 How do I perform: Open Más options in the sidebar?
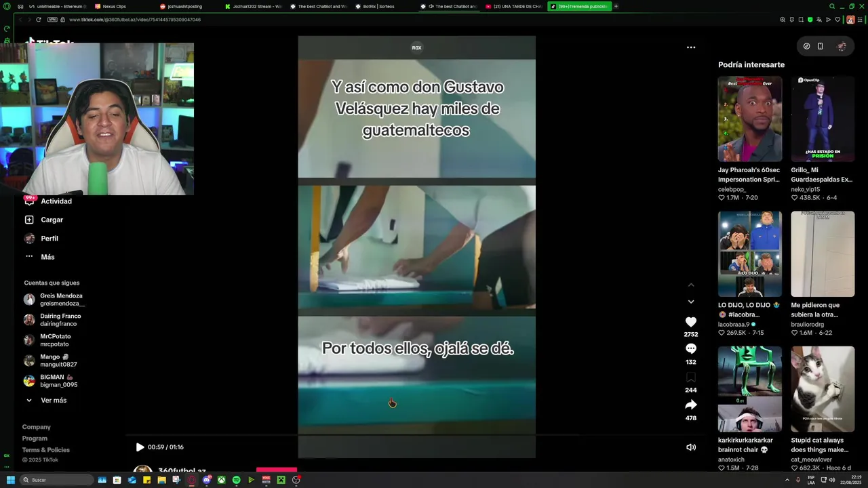pyautogui.click(x=47, y=257)
